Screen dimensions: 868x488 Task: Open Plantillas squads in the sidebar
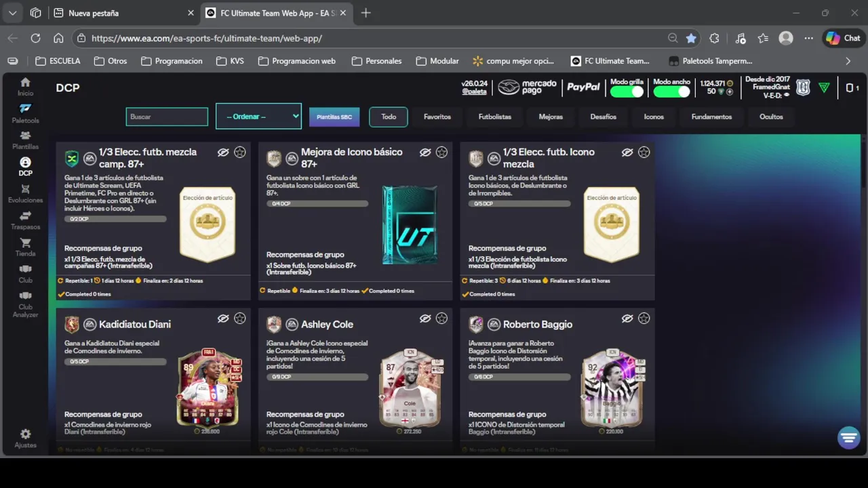(25, 140)
